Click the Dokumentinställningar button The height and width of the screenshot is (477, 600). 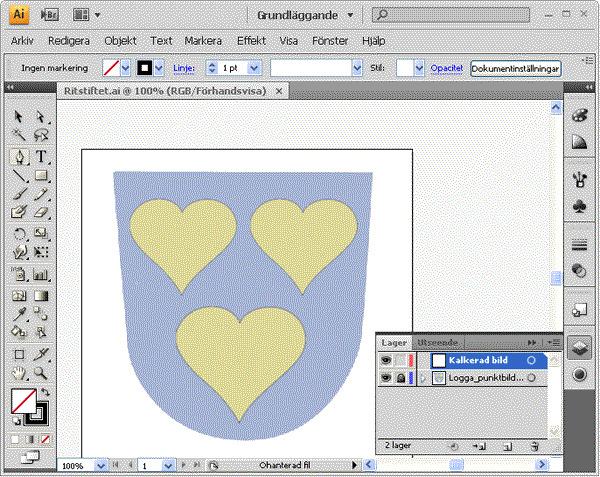pyautogui.click(x=516, y=68)
